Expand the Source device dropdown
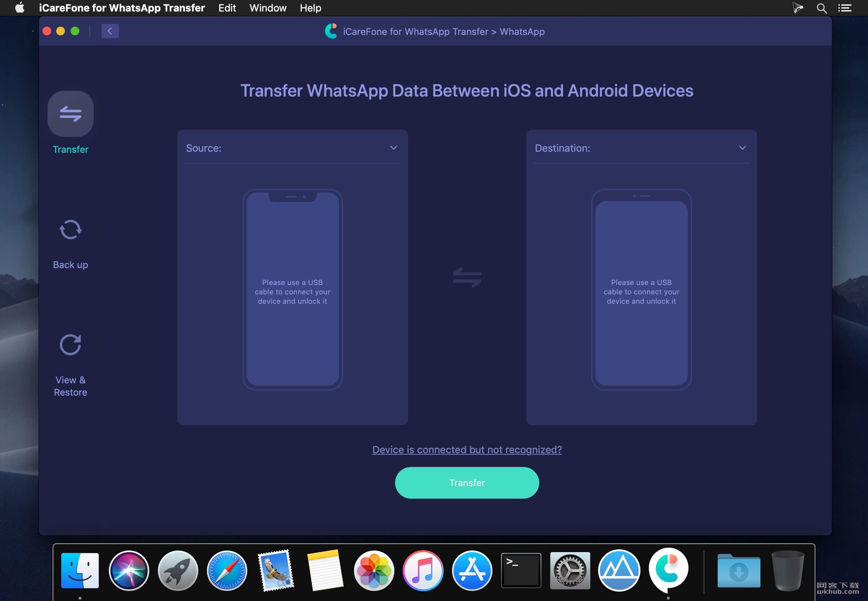The width and height of the screenshot is (868, 601). tap(393, 148)
